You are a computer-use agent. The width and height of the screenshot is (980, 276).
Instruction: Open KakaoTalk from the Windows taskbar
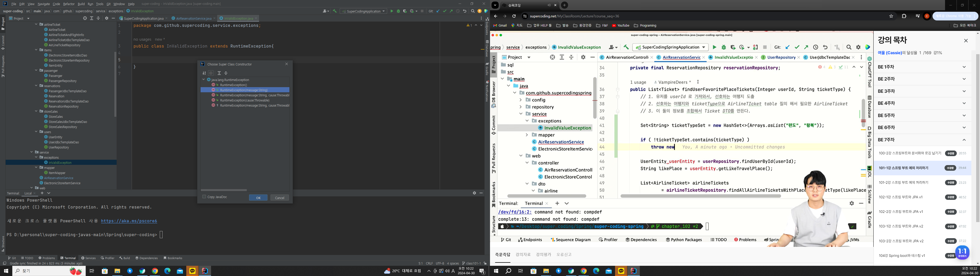192,271
